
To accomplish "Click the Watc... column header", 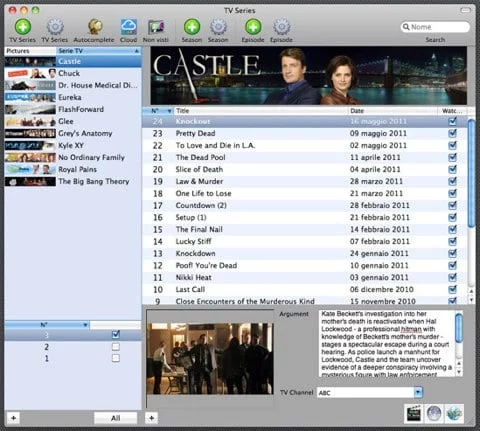I will 452,111.
